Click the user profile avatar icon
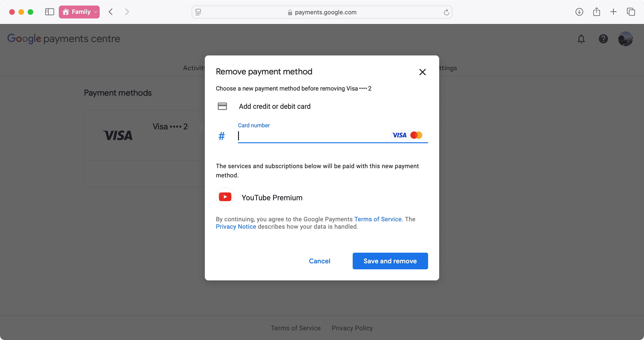Screen dimensions: 644x340 click(x=626, y=38)
